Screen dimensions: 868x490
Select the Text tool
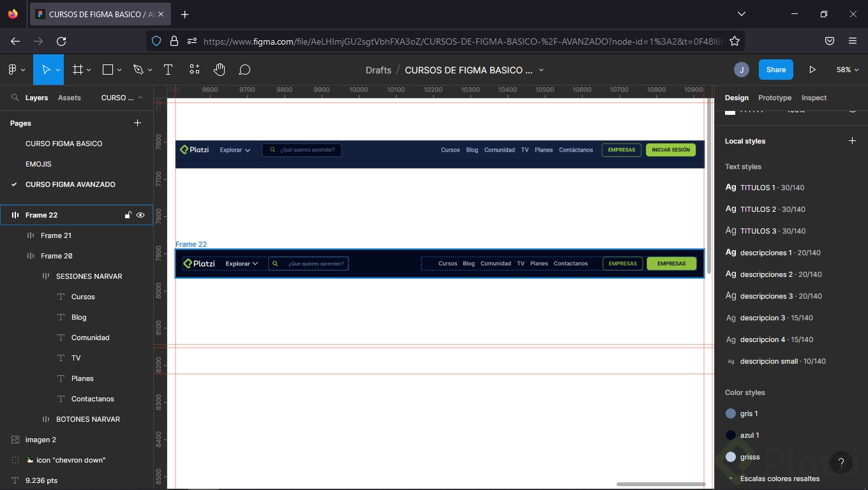(168, 70)
